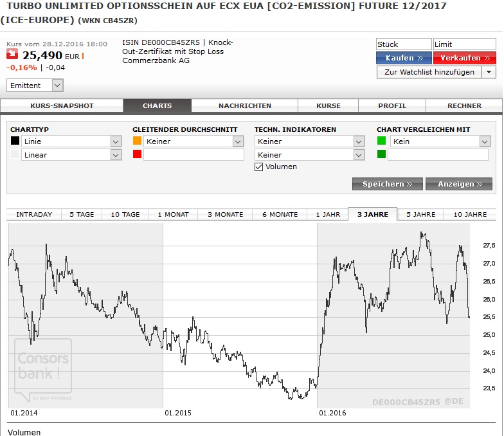Select the 6 Monate time range

280,215
